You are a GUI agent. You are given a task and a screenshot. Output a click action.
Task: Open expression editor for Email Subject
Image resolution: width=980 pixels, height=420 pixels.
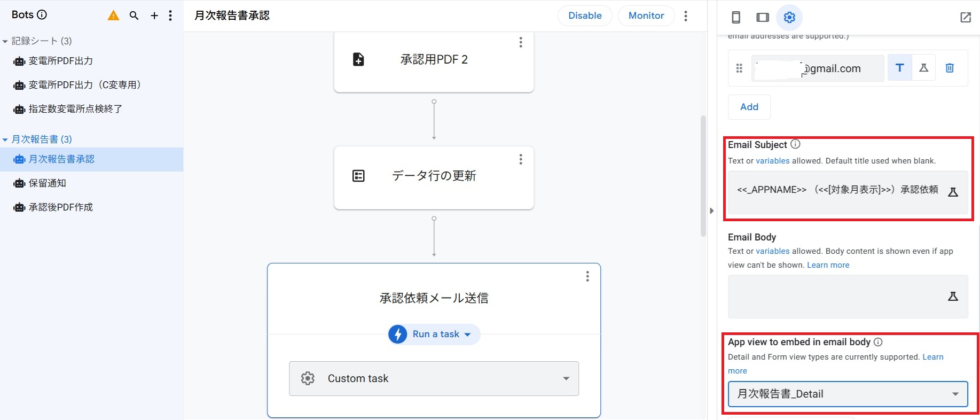[x=953, y=192]
